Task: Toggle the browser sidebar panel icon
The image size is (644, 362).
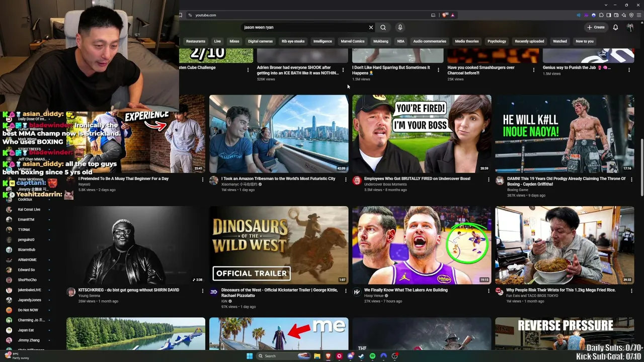Action: click(609, 15)
